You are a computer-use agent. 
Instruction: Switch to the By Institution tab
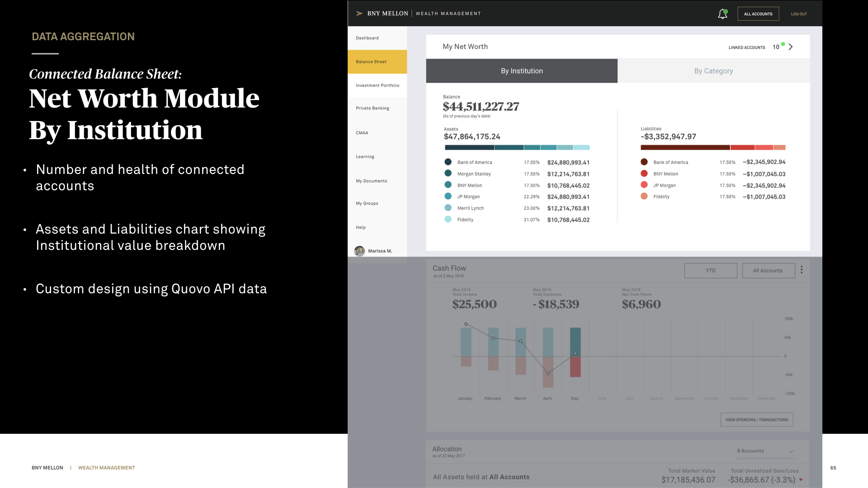[x=522, y=71]
